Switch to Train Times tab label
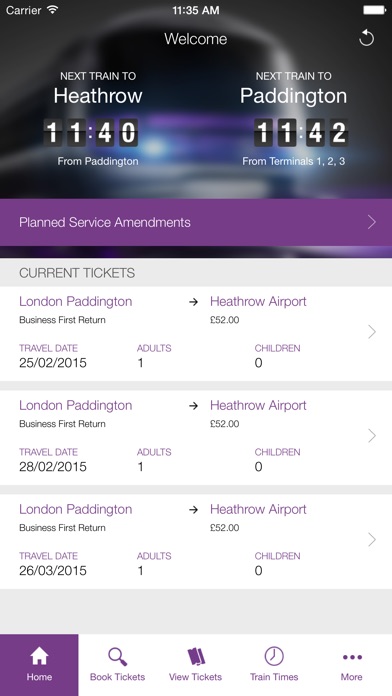Viewport: 392px width, 696px height. (x=274, y=677)
